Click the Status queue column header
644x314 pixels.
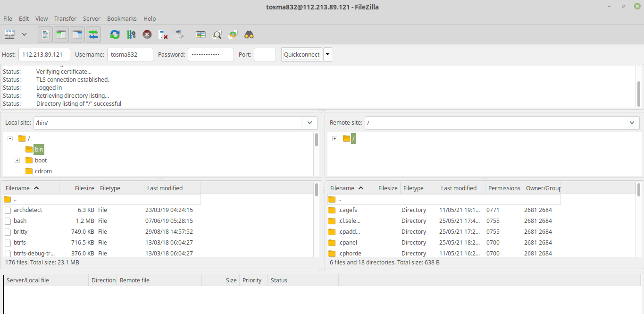pyautogui.click(x=303, y=280)
